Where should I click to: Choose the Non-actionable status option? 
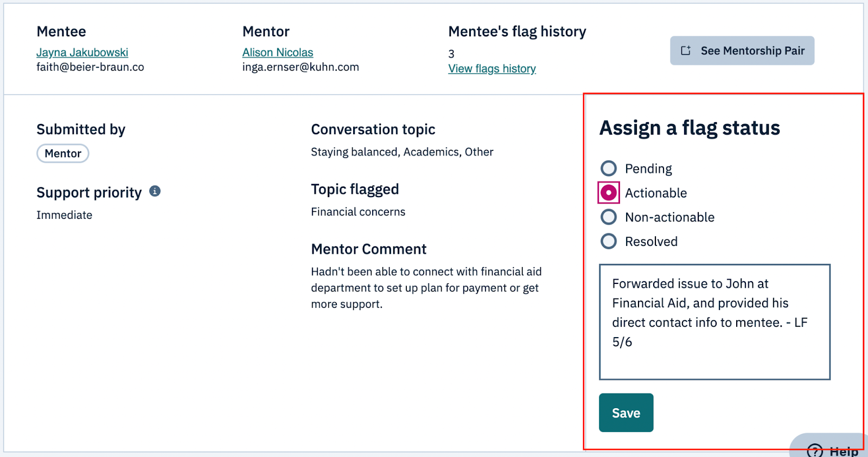click(609, 217)
